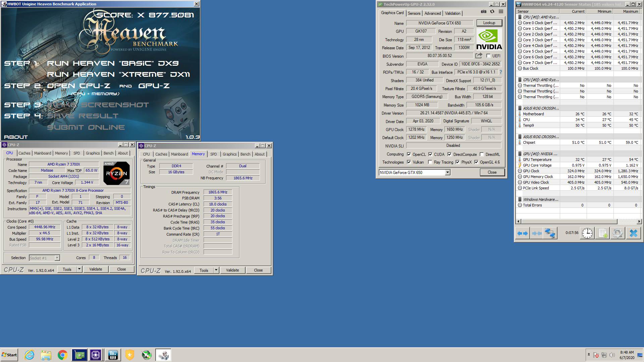644x362 pixels.
Task: Click the GPU-Z refresh icon
Action: 492,12
